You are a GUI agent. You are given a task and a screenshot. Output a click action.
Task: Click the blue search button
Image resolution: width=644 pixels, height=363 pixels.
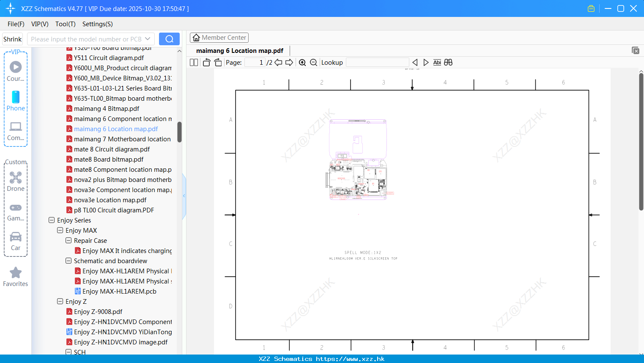tap(169, 39)
